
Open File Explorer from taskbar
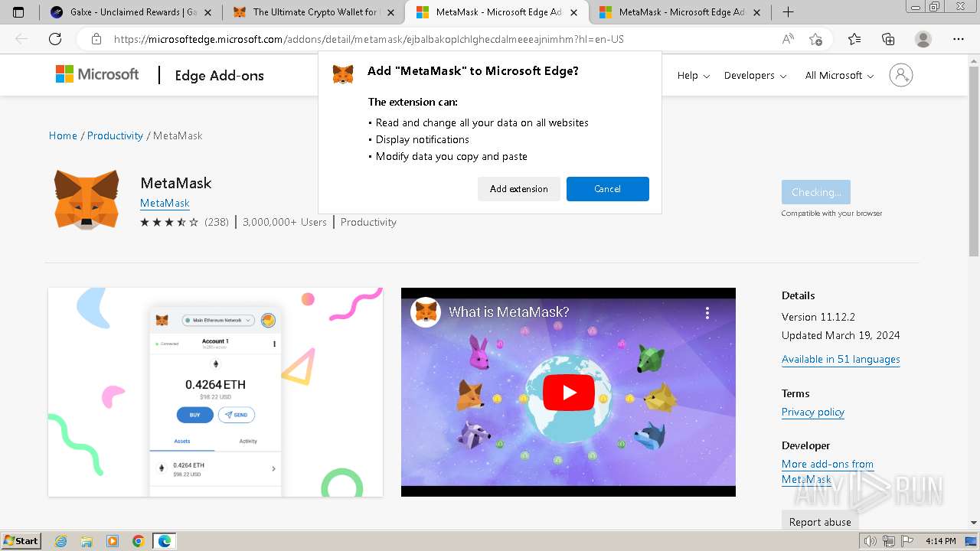(x=87, y=541)
